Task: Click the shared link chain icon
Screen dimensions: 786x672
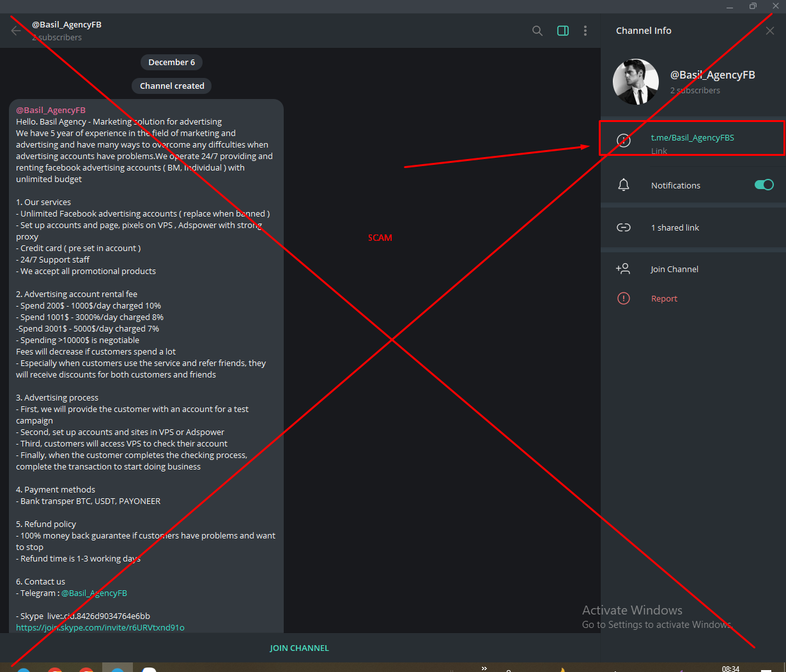Action: (624, 227)
